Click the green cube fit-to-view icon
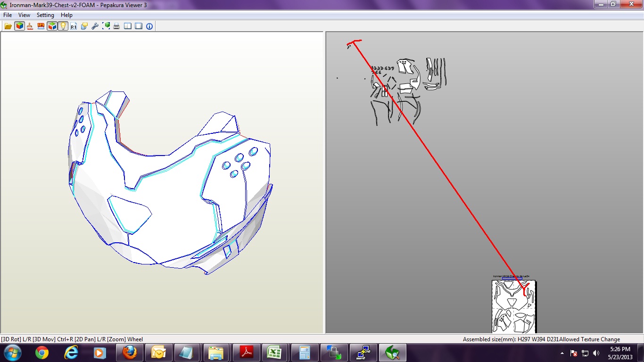The height and width of the screenshot is (362, 644). tap(106, 26)
